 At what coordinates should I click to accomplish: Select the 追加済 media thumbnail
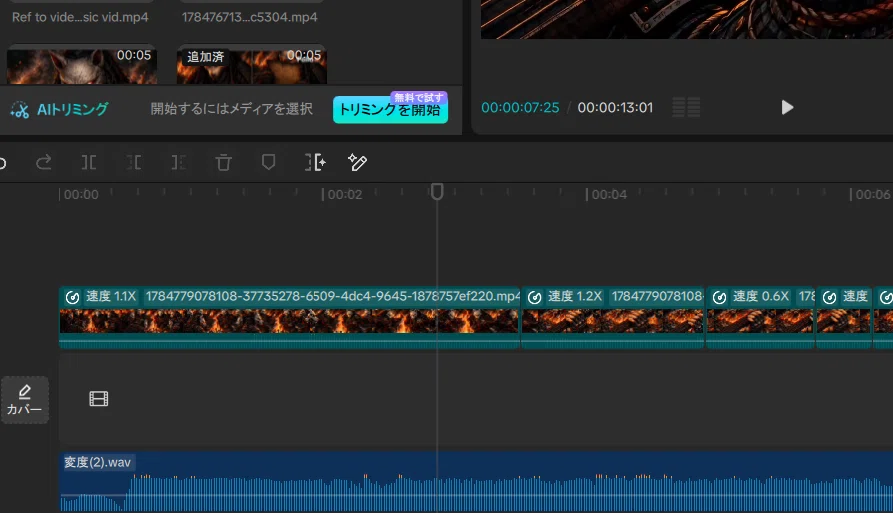[x=252, y=64]
